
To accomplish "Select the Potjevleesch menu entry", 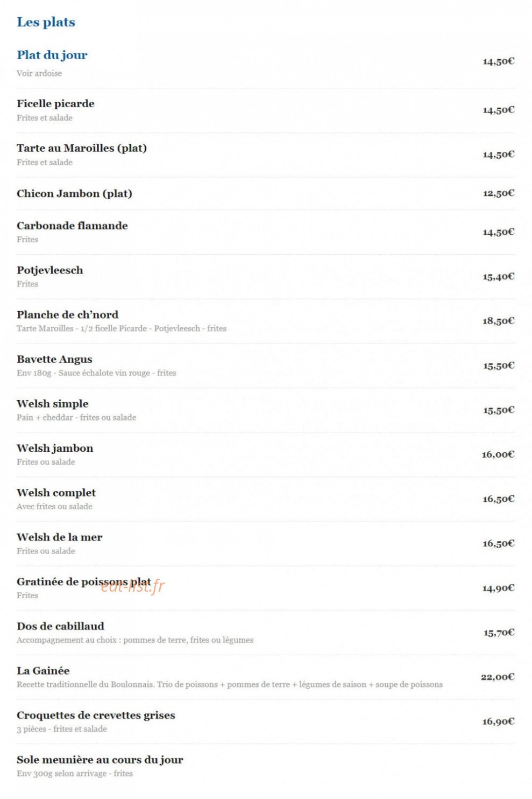I will point(50,270).
